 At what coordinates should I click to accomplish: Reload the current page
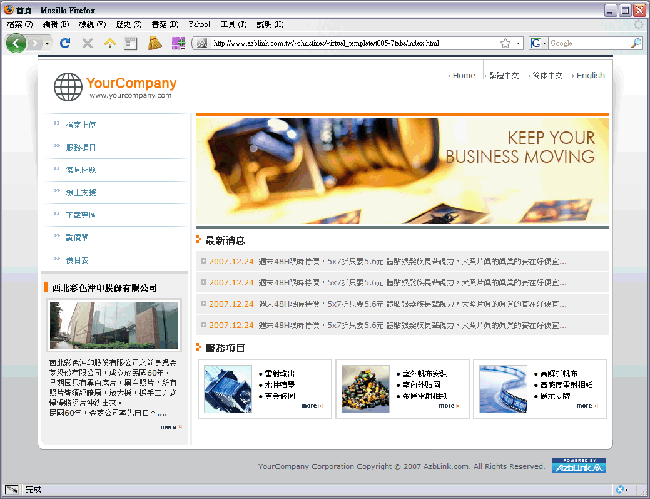65,43
